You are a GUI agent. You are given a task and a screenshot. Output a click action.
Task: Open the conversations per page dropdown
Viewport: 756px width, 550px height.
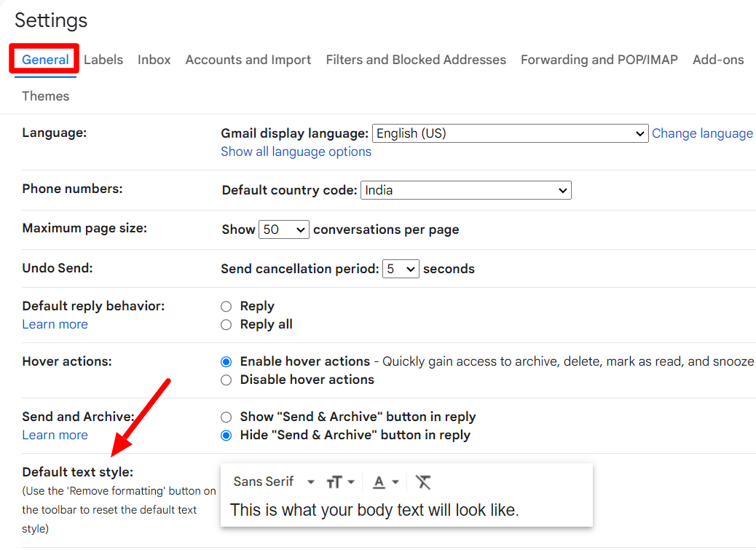284,229
